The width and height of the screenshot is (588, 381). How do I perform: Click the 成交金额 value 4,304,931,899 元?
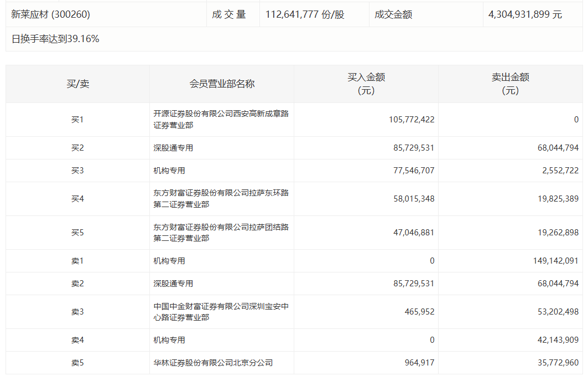[x=525, y=14]
